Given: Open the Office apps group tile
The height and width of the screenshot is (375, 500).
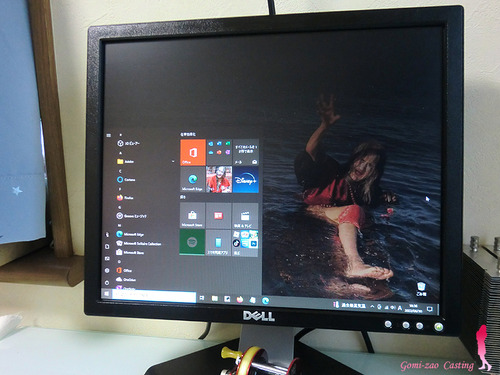Looking at the screenshot, I should (x=219, y=152).
